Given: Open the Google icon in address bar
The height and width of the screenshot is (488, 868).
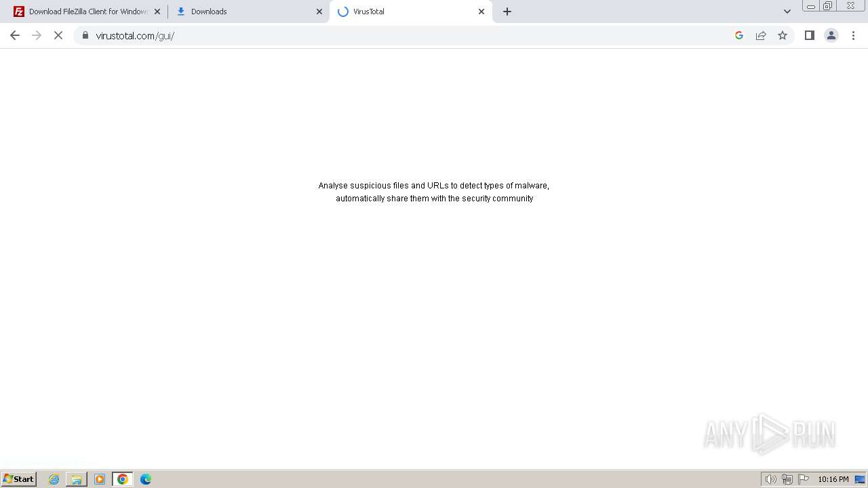Looking at the screenshot, I should pyautogui.click(x=739, y=35).
